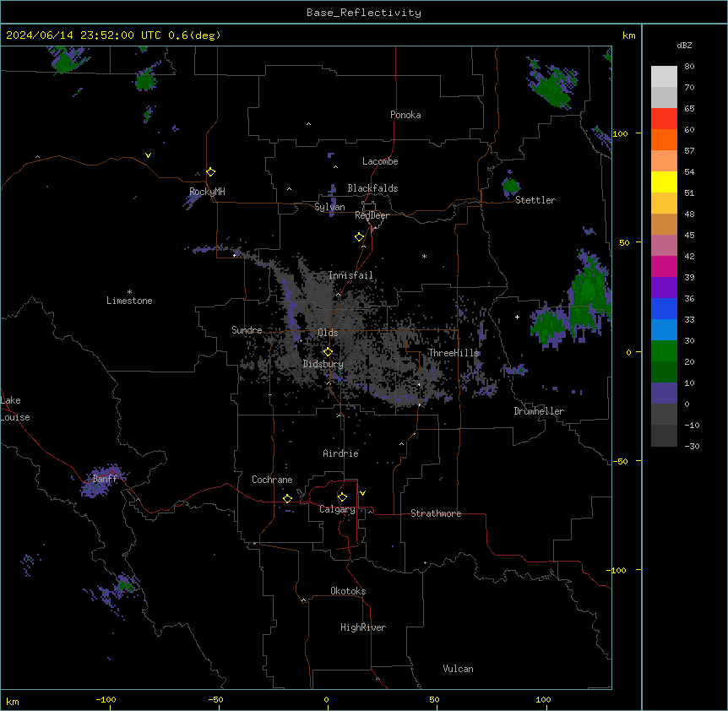The height and width of the screenshot is (711, 728).
Task: Click the 2024/06/14 23:52:00 UTC timestamp
Action: pyautogui.click(x=83, y=35)
